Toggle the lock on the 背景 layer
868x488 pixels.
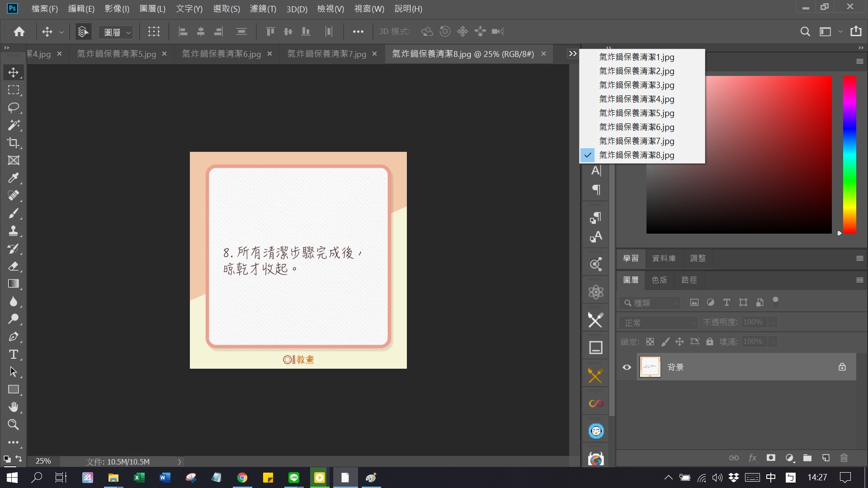842,367
